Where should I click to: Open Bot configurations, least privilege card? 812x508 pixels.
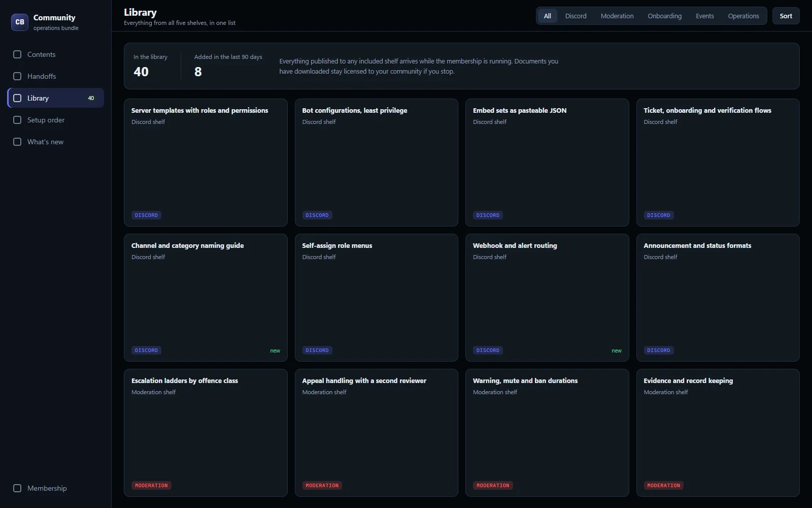click(x=376, y=163)
